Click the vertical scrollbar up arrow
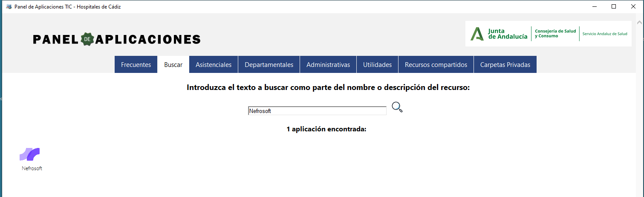This screenshot has width=644, height=197. pos(639,21)
